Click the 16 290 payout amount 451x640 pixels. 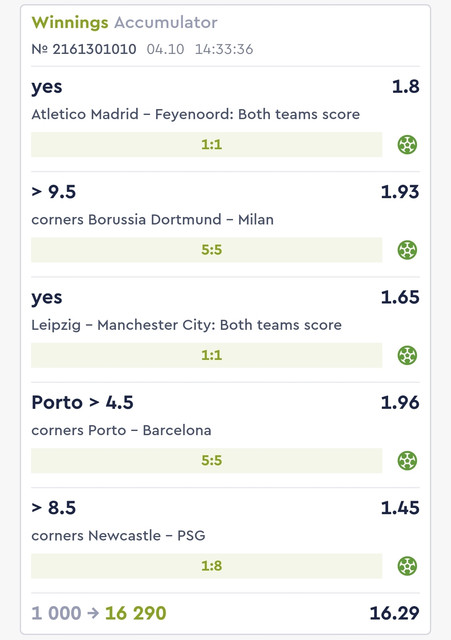tap(136, 613)
